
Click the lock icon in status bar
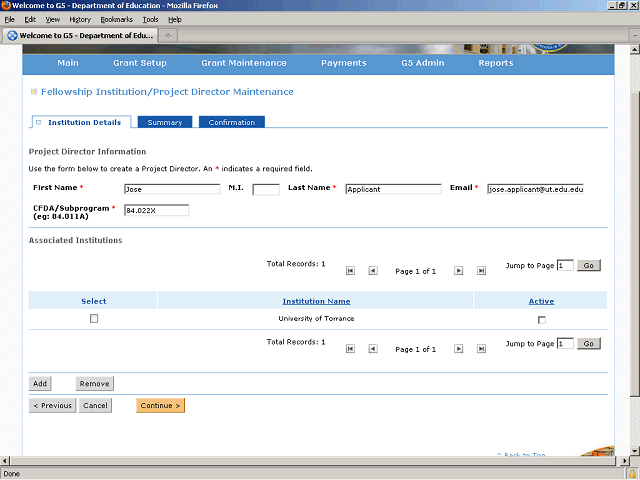tap(632, 474)
